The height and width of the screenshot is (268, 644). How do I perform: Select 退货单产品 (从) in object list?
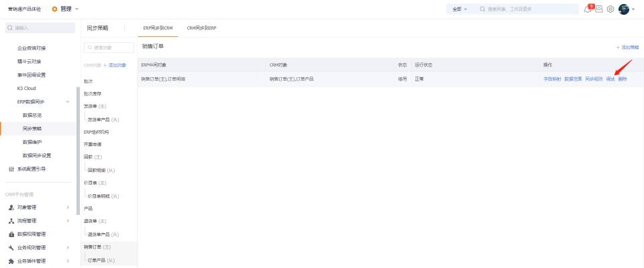tap(103, 234)
